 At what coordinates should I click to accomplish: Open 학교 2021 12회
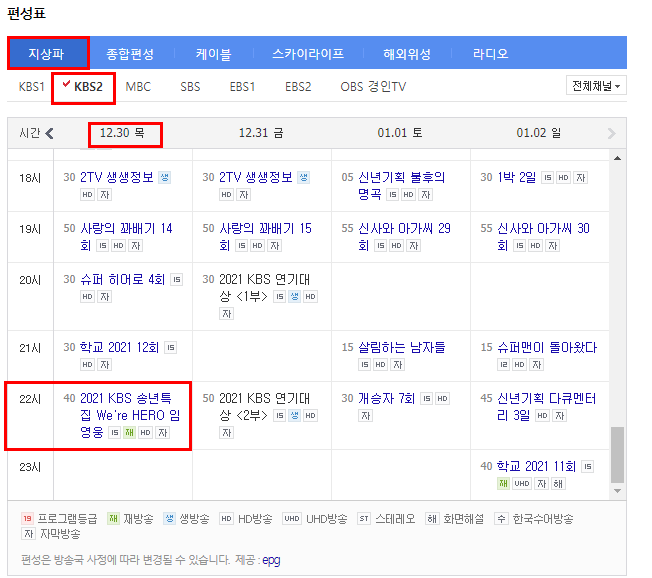click(x=119, y=347)
